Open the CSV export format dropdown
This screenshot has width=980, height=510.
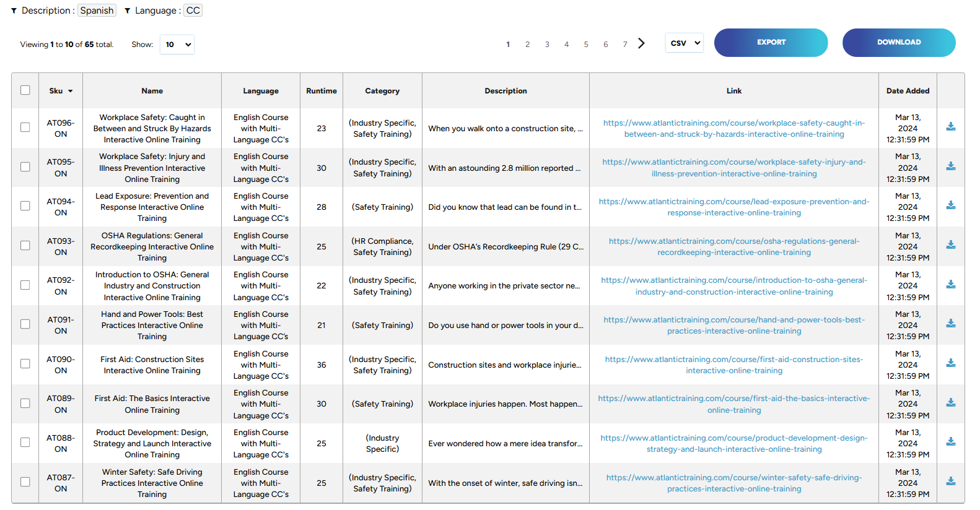(x=685, y=43)
